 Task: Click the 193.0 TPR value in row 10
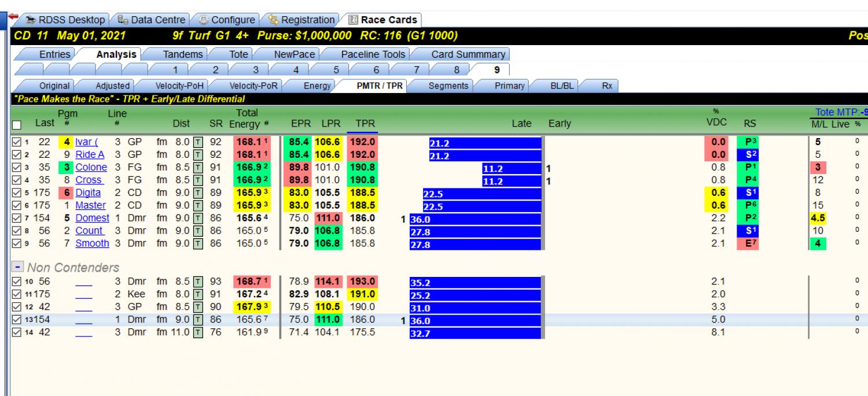point(363,282)
